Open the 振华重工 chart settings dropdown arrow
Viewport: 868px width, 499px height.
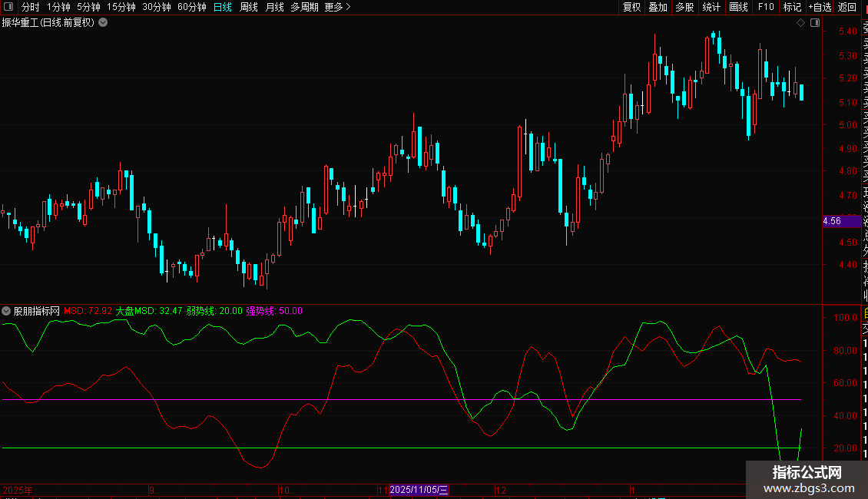pos(103,23)
